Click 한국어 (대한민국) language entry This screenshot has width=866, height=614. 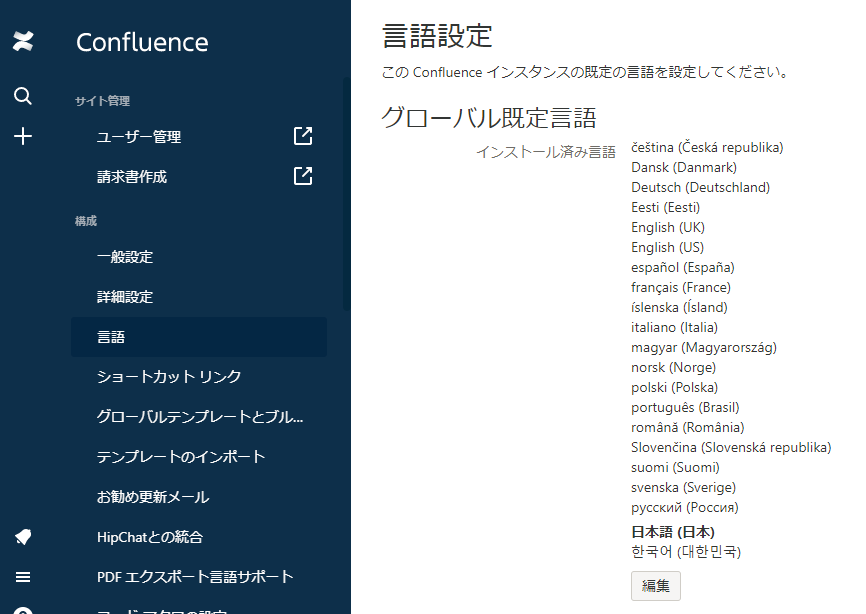point(686,552)
